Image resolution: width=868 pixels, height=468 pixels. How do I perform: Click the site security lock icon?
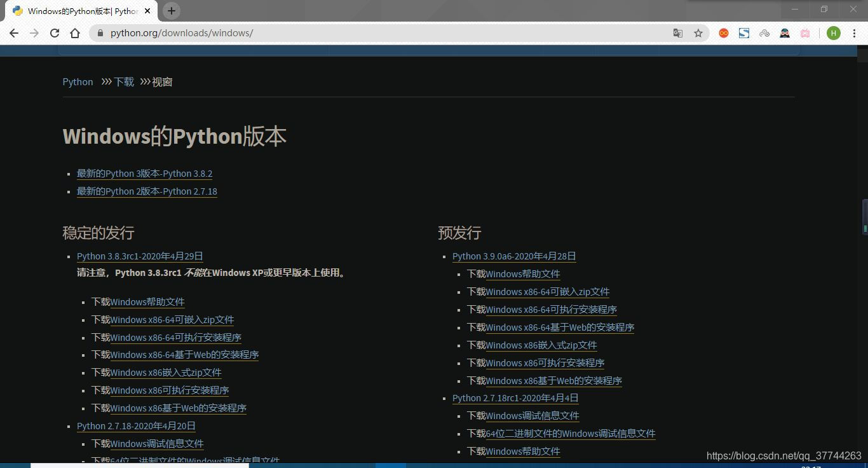tap(100, 32)
